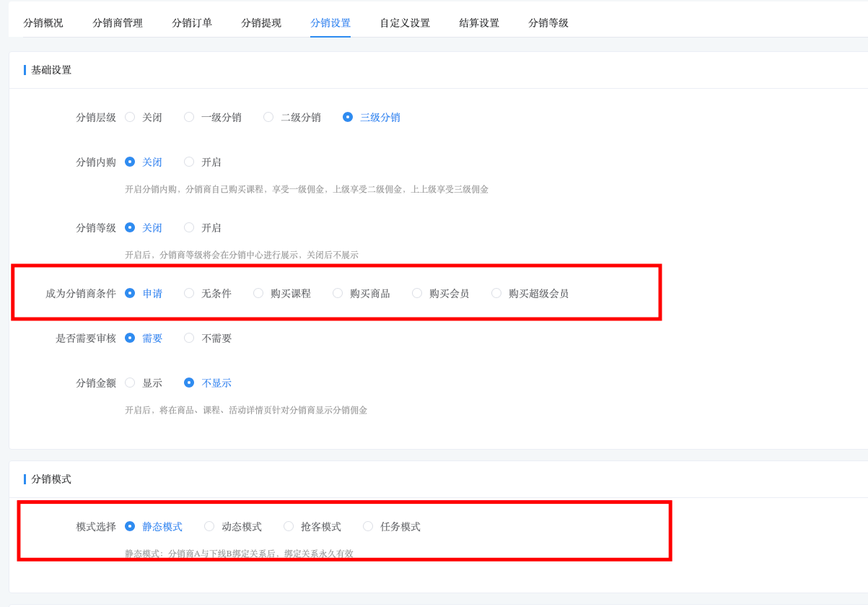This screenshot has height=607, width=868.
Task: Click the hint about showing 分销佣金
Action: coord(246,410)
